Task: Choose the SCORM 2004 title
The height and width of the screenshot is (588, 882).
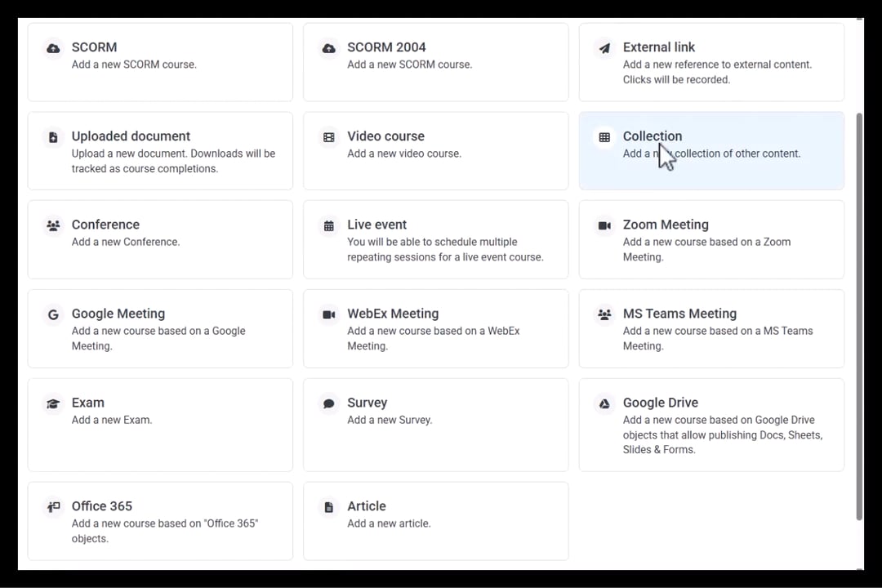Action: 386,47
